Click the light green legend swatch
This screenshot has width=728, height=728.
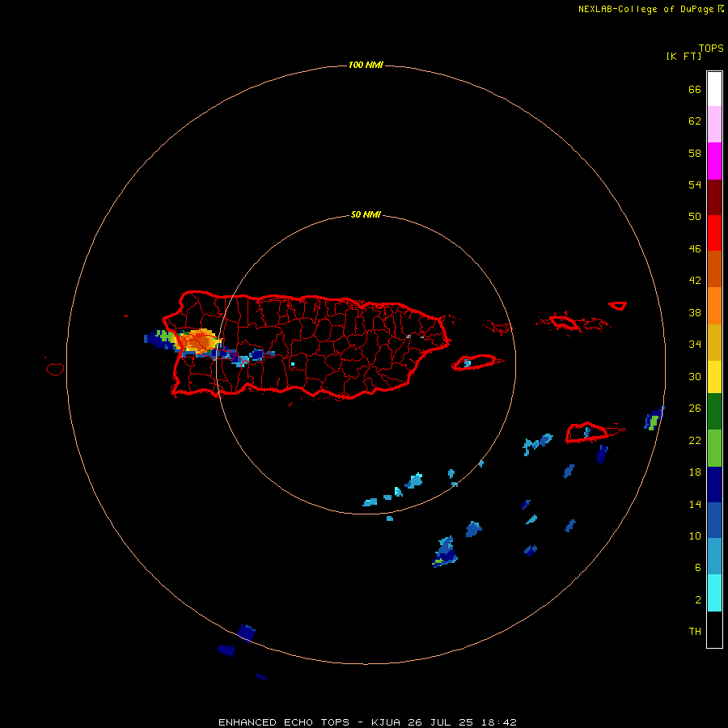(714, 448)
